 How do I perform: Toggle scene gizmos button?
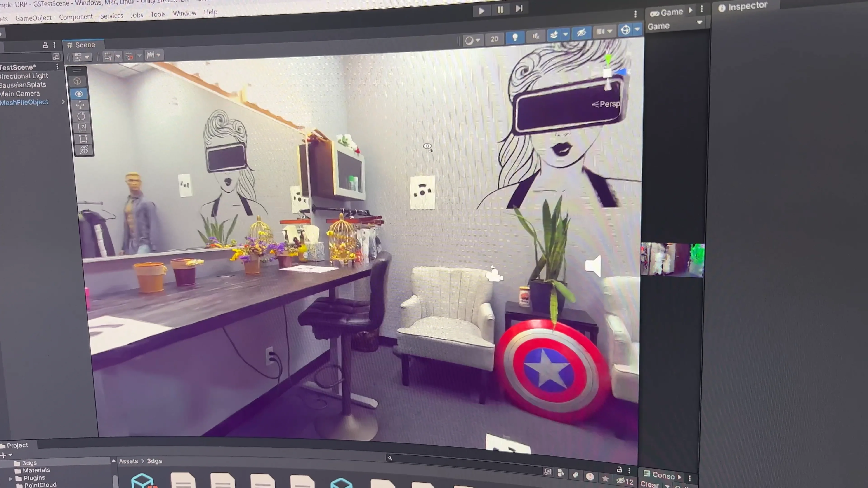(x=625, y=30)
